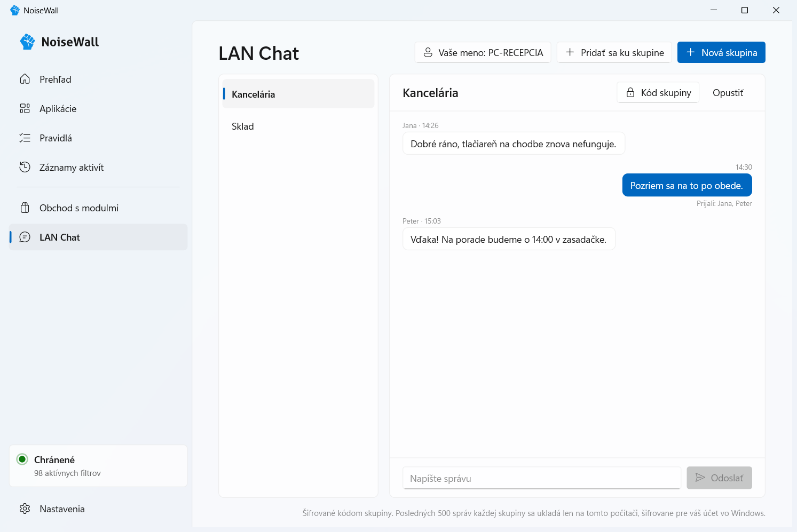
Task: Go to Pravidlá in sidebar
Action: [x=98, y=138]
